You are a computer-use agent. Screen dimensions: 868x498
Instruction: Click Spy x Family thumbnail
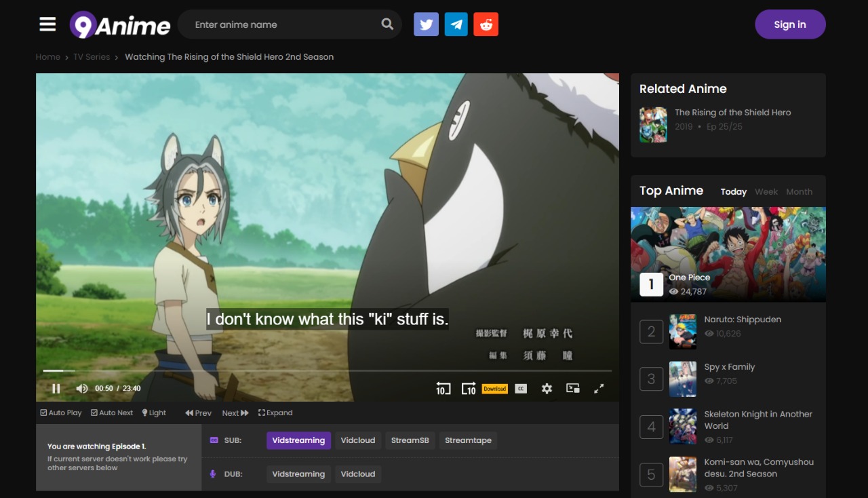pyautogui.click(x=683, y=379)
